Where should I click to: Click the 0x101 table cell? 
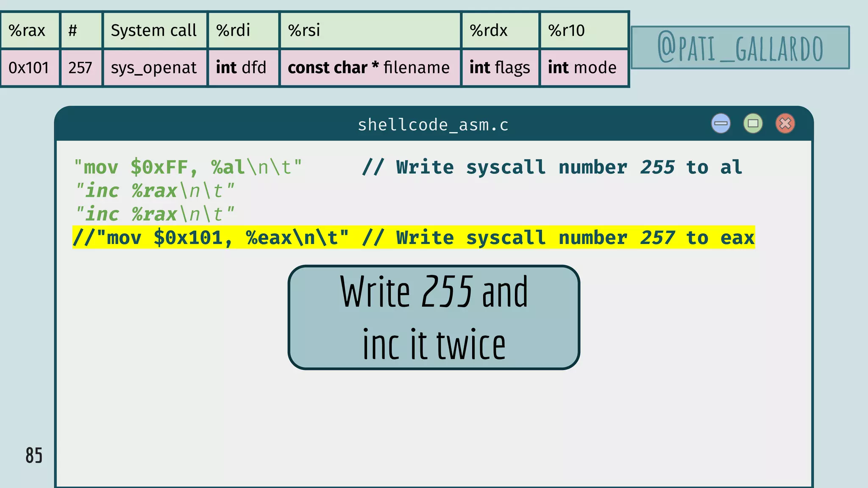pyautogui.click(x=30, y=68)
